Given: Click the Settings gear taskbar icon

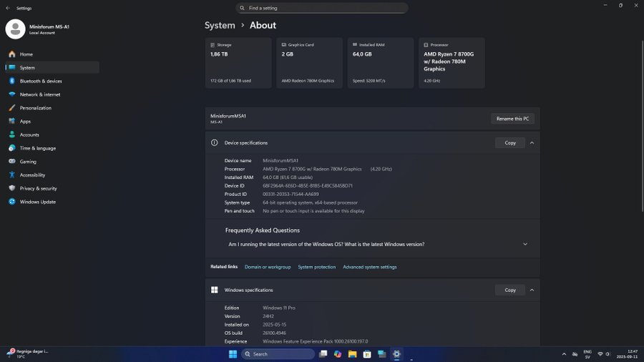Looking at the screenshot, I should tap(396, 354).
